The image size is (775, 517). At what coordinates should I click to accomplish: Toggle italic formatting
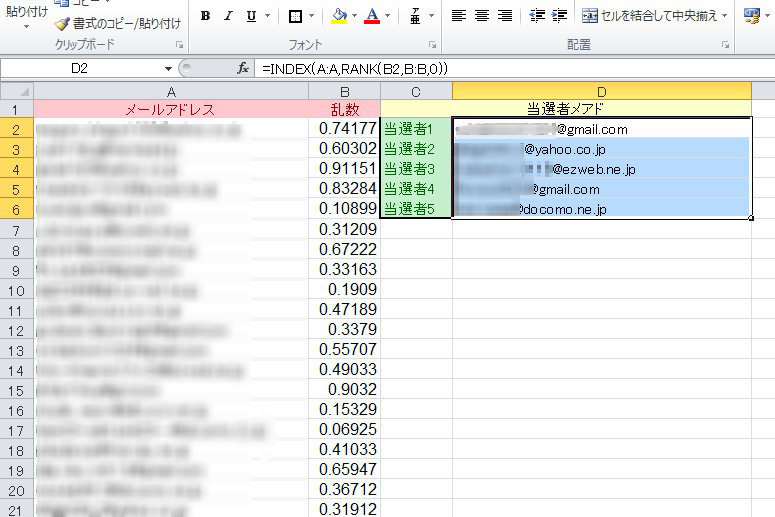tap(227, 16)
